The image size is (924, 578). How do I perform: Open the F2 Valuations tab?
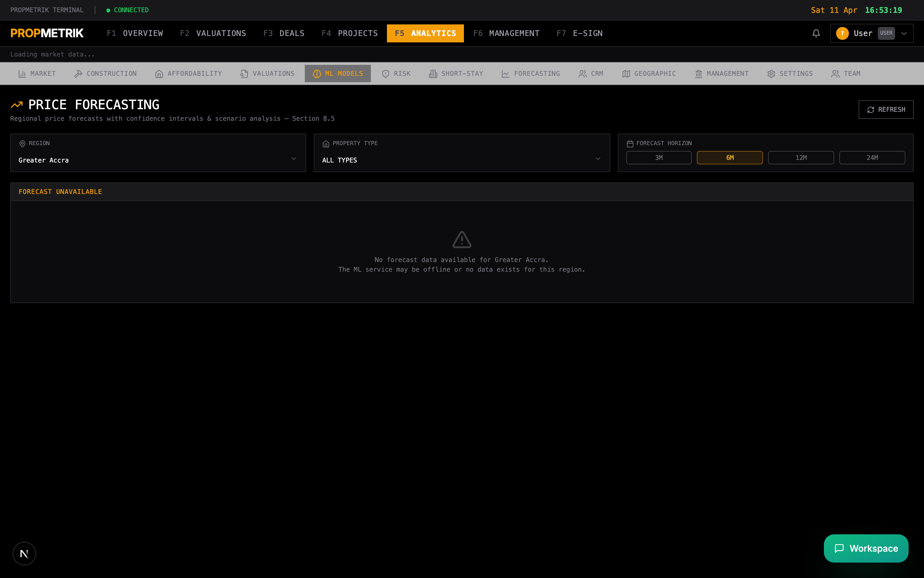213,33
